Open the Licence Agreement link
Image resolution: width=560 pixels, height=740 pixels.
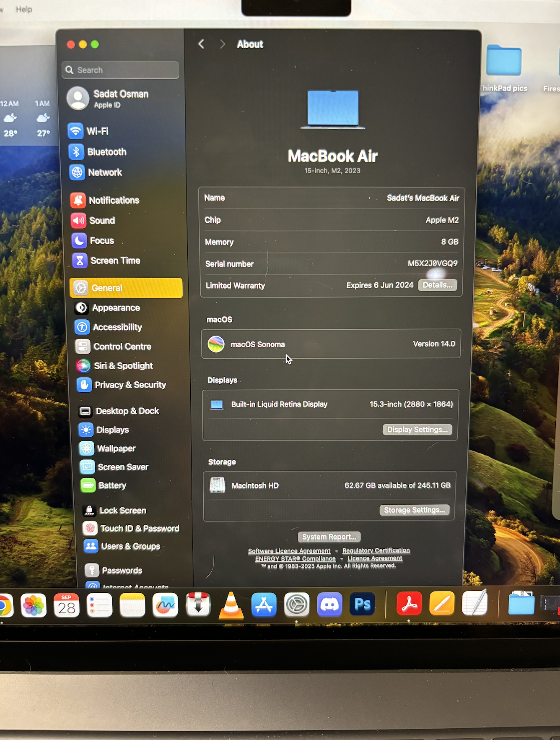tap(375, 558)
